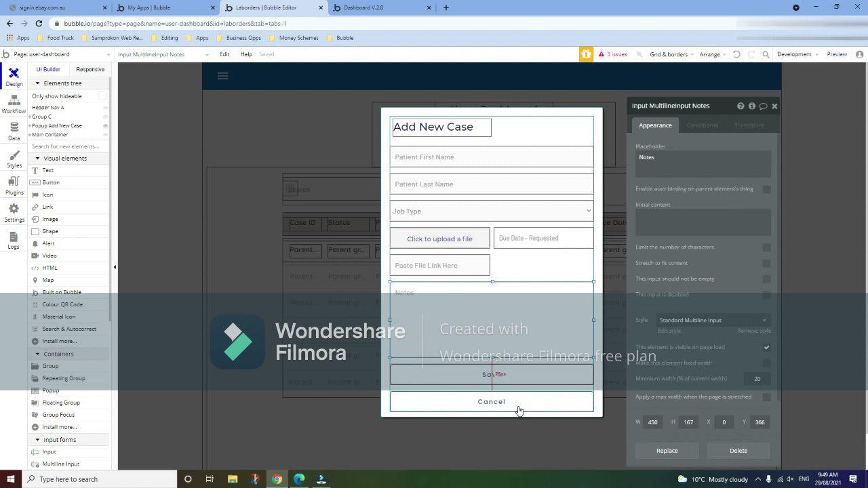Click the Replace button

(x=667, y=451)
